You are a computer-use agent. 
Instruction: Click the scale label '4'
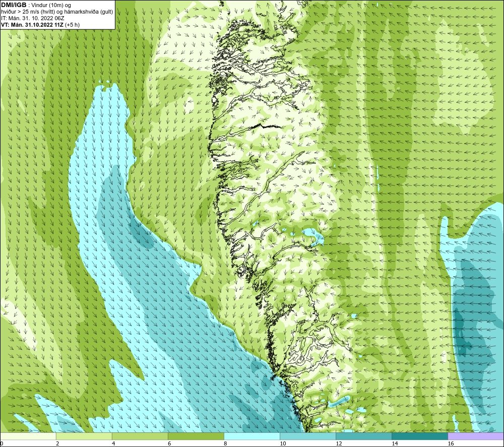[113, 443]
